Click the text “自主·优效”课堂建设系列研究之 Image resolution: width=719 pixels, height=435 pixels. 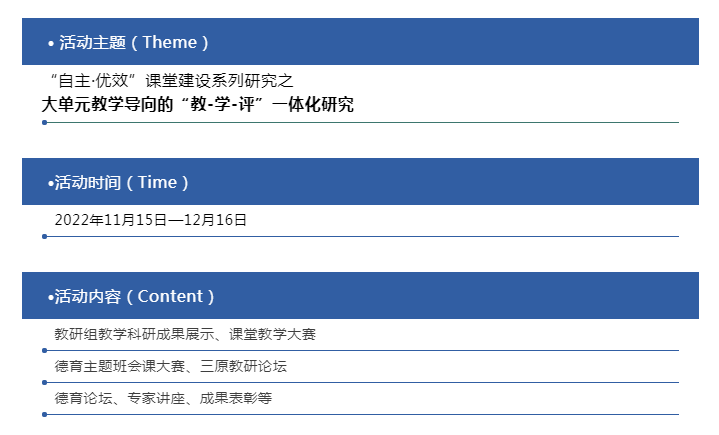[x=171, y=81]
